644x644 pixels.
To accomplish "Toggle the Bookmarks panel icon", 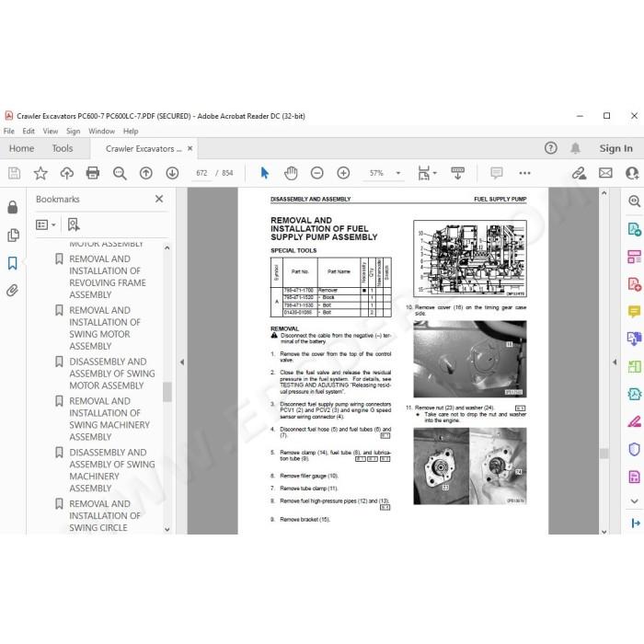I will click(13, 263).
